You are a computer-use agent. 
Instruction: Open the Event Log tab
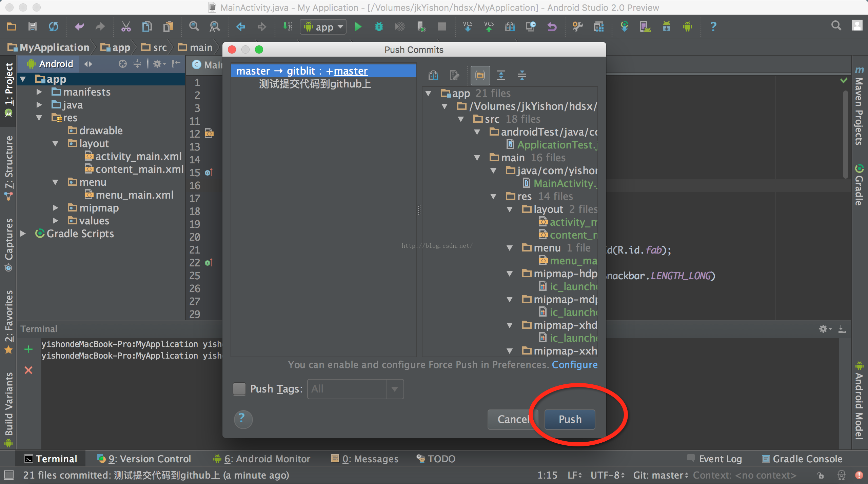tap(714, 459)
